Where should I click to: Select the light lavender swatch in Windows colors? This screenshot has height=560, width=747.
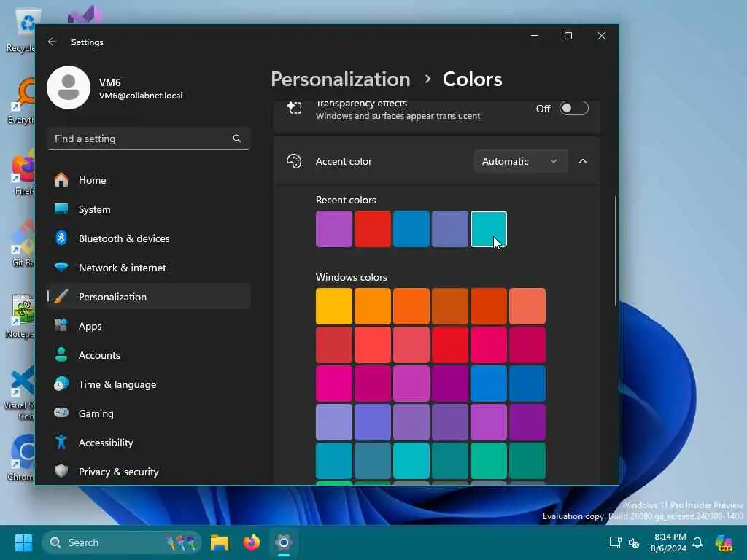(x=334, y=422)
